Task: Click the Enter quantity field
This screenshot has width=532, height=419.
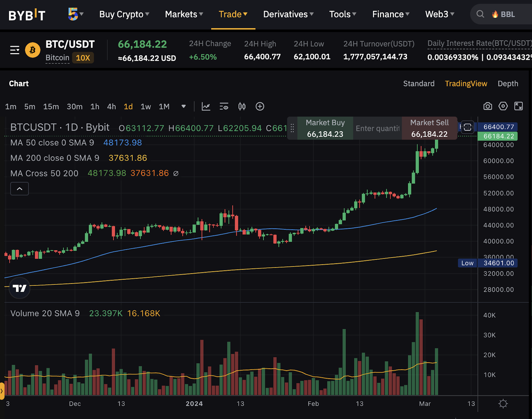Action: (x=377, y=128)
